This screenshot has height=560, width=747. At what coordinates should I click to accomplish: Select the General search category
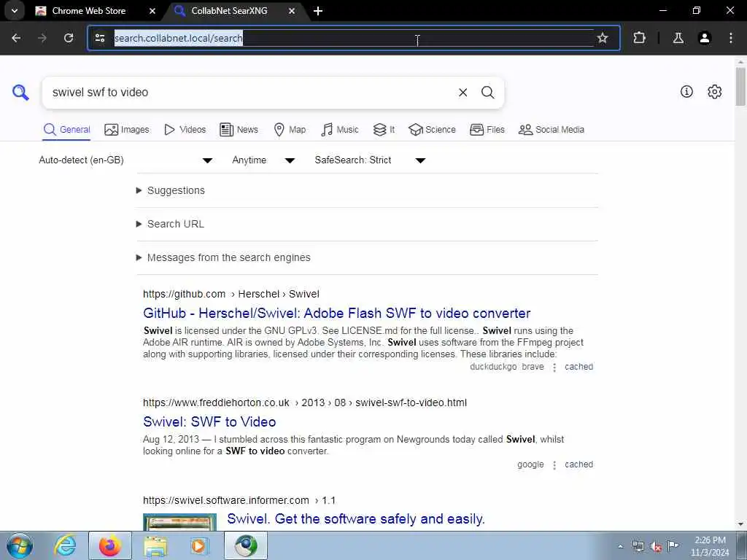[x=66, y=130]
